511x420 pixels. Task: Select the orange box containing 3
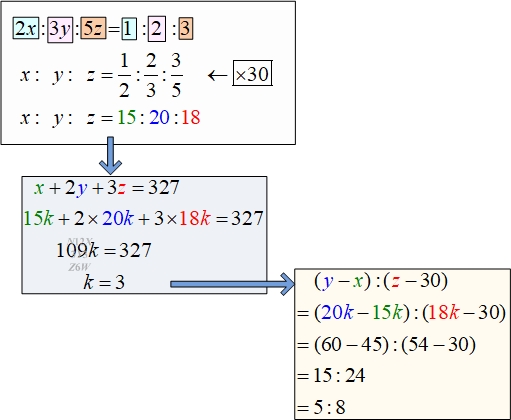point(186,29)
